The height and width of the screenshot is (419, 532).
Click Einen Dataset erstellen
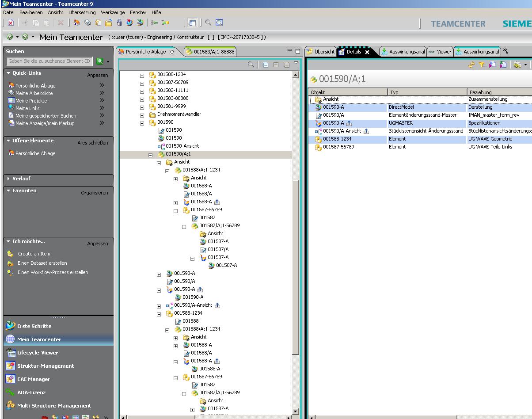42,263
